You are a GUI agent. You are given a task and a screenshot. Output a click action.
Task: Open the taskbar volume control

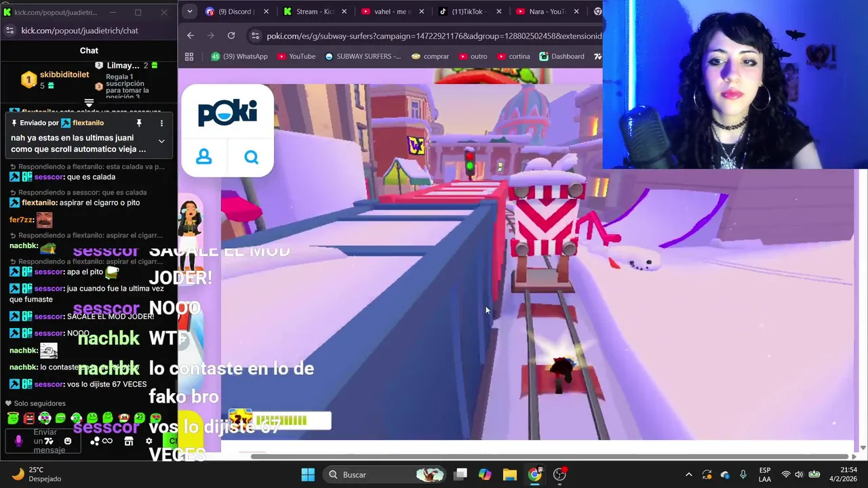coord(799,474)
